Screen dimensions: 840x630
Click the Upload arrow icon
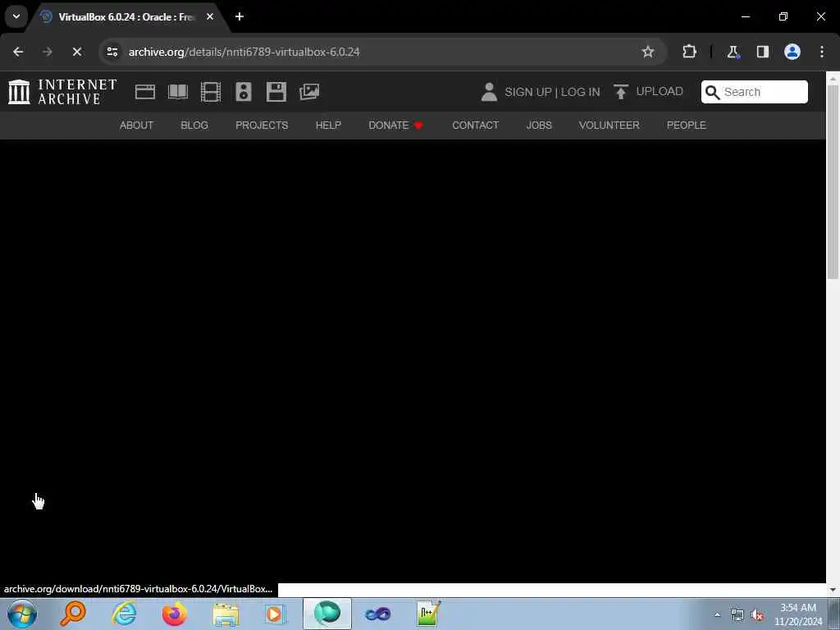[x=621, y=92]
